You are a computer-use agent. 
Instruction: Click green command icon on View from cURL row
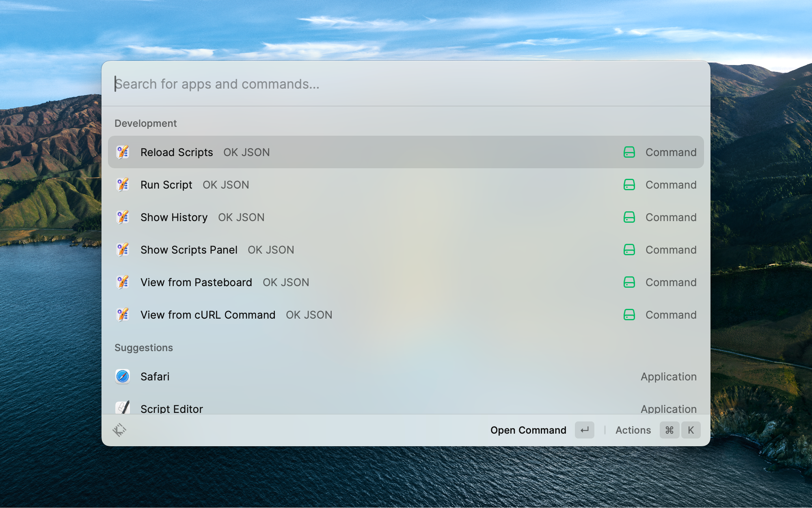629,315
